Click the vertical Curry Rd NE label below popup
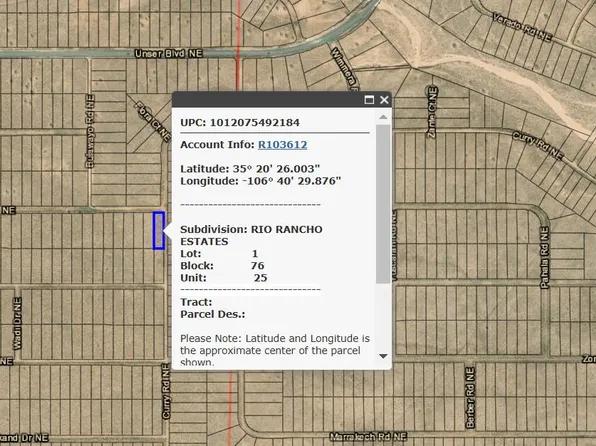Image resolution: width=596 pixels, height=446 pixels. (166, 391)
